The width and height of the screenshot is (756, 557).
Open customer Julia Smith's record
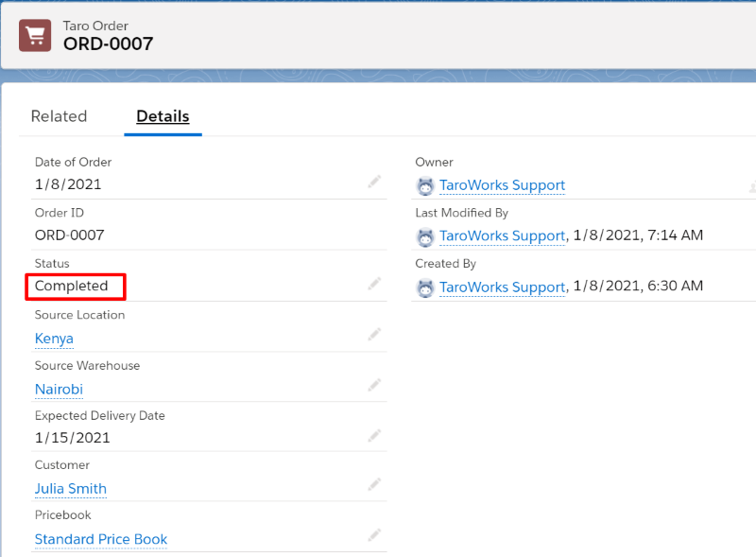[70, 488]
